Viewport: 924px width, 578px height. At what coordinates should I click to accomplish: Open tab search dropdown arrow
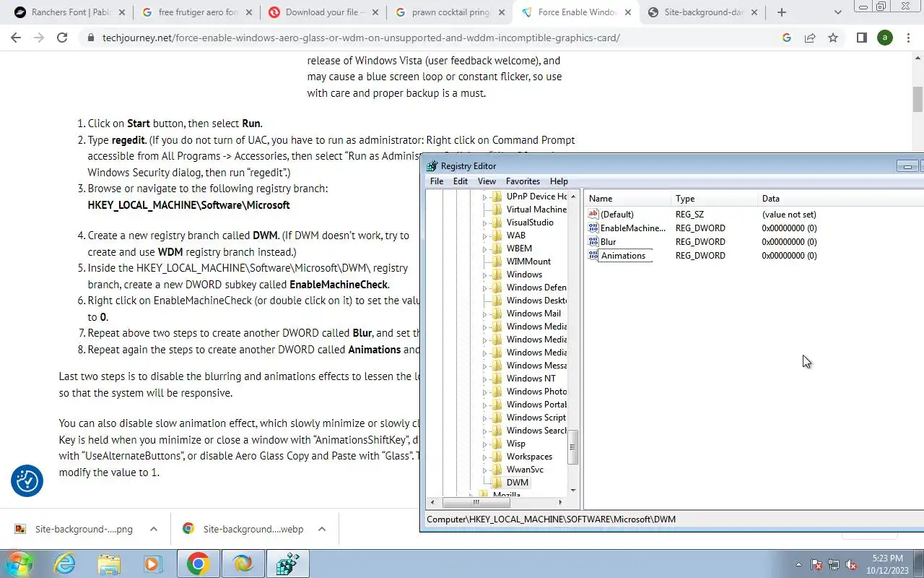point(837,12)
